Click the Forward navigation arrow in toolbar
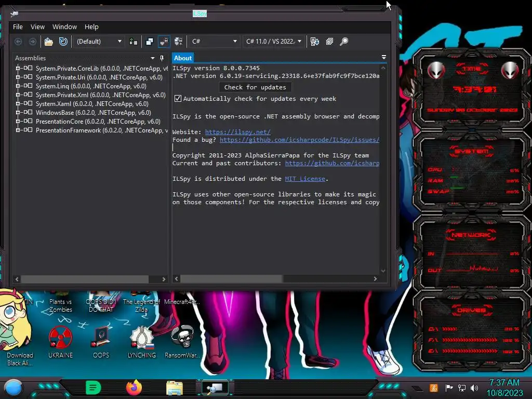 click(x=33, y=42)
